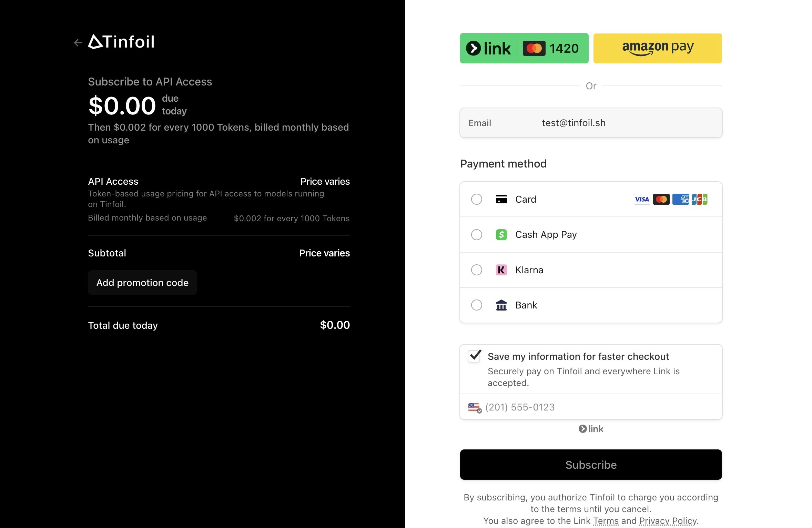The height and width of the screenshot is (528, 812).
Task: Click the Mastercard logo in Card row
Action: (661, 199)
